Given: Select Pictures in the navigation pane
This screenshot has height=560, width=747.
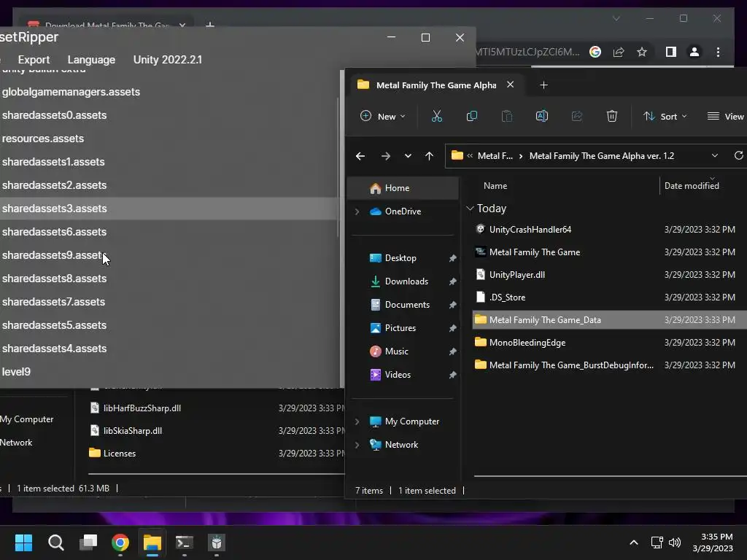Looking at the screenshot, I should (x=404, y=328).
